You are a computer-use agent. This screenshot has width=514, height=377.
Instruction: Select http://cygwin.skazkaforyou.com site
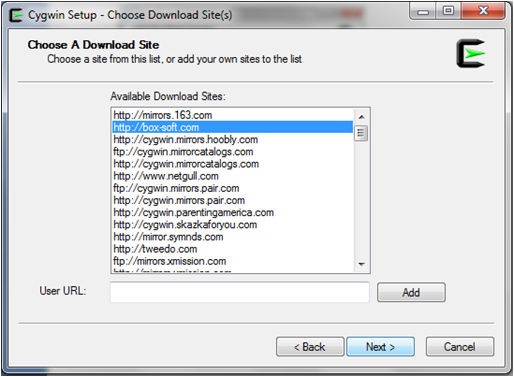233,225
